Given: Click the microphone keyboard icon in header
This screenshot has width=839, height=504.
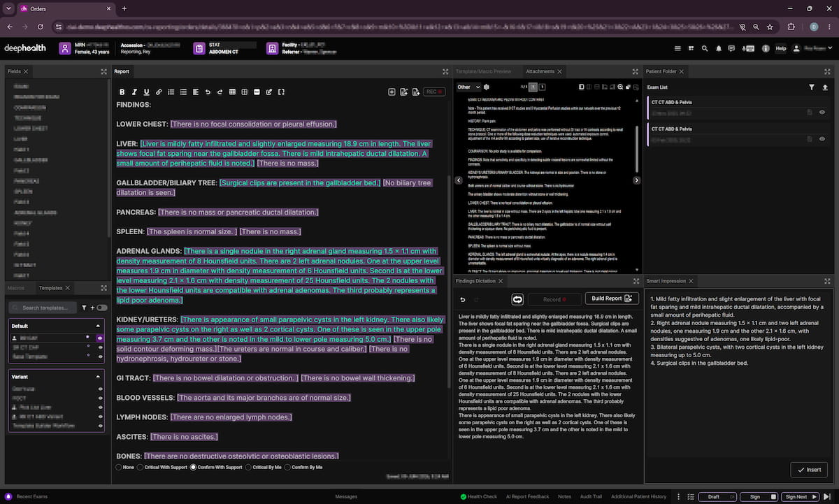Looking at the screenshot, I should (748, 48).
